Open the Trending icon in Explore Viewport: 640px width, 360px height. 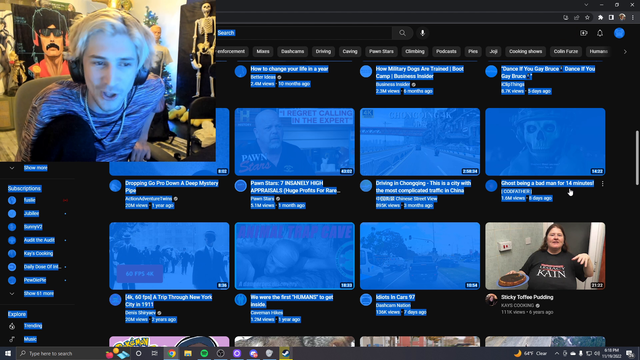12,326
